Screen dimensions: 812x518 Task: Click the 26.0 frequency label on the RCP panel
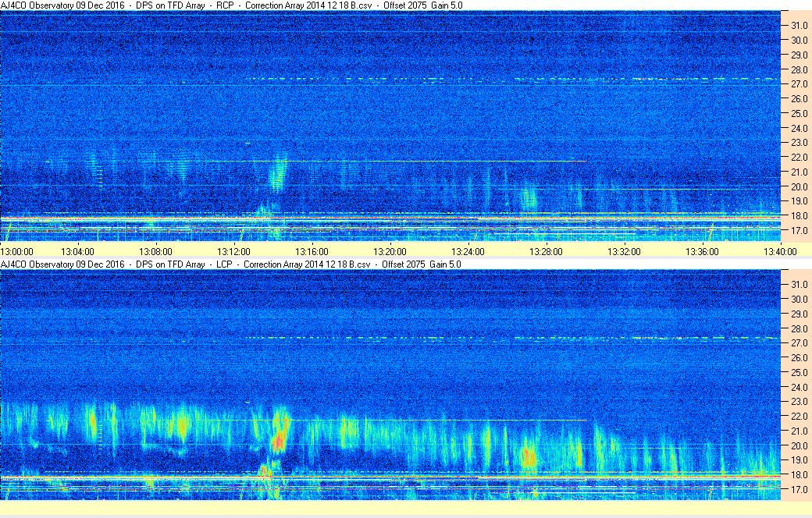[799, 99]
